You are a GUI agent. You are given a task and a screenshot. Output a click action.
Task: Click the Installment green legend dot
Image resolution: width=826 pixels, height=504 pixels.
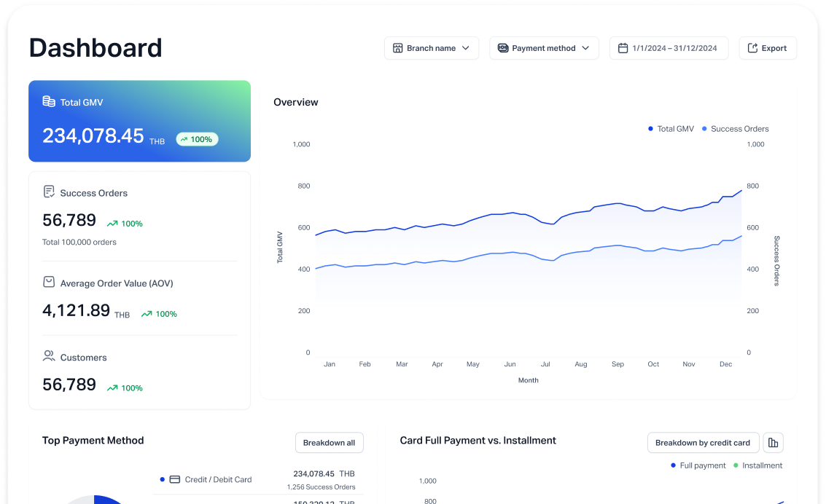pyautogui.click(x=736, y=465)
